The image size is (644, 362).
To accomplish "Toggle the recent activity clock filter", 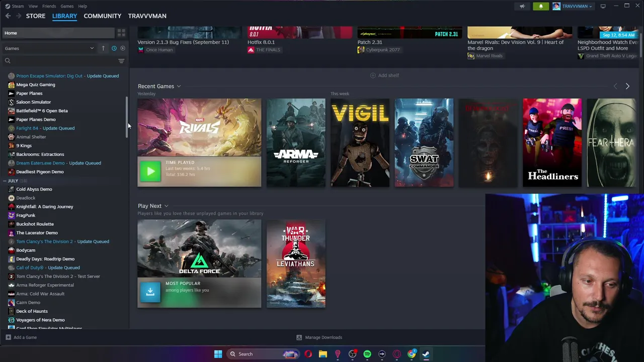I will [x=114, y=48].
